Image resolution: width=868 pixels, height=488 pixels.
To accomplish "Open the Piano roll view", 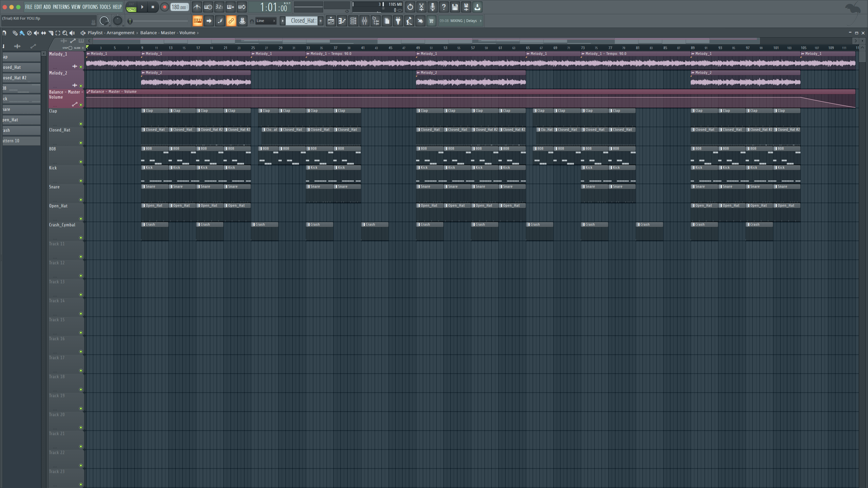I will pos(342,21).
